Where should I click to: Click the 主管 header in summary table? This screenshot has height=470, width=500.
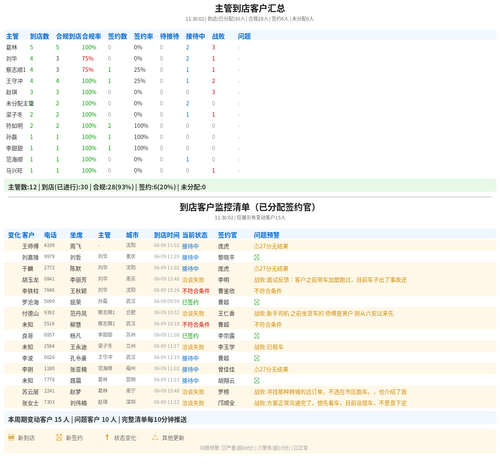click(x=12, y=36)
